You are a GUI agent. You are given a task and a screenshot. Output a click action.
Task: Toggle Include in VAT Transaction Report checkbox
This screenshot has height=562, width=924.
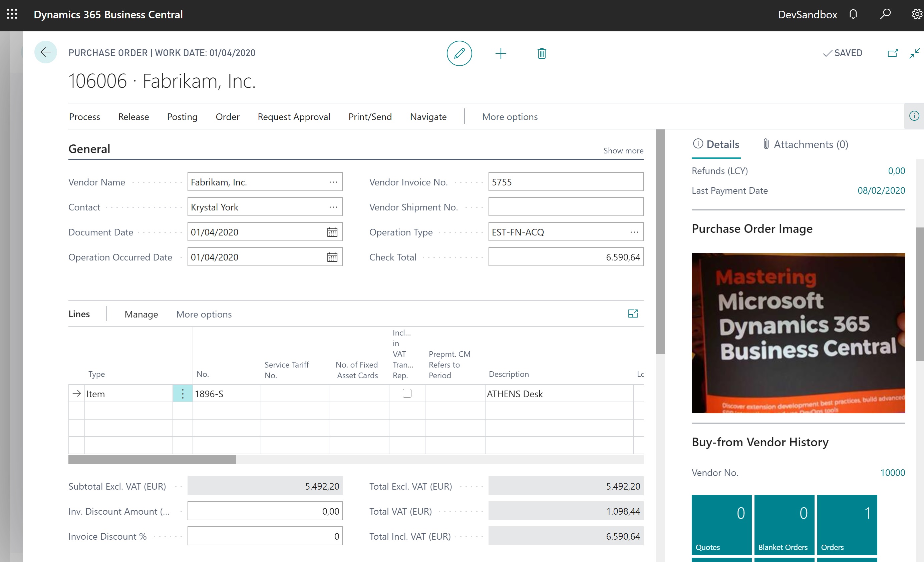click(407, 393)
